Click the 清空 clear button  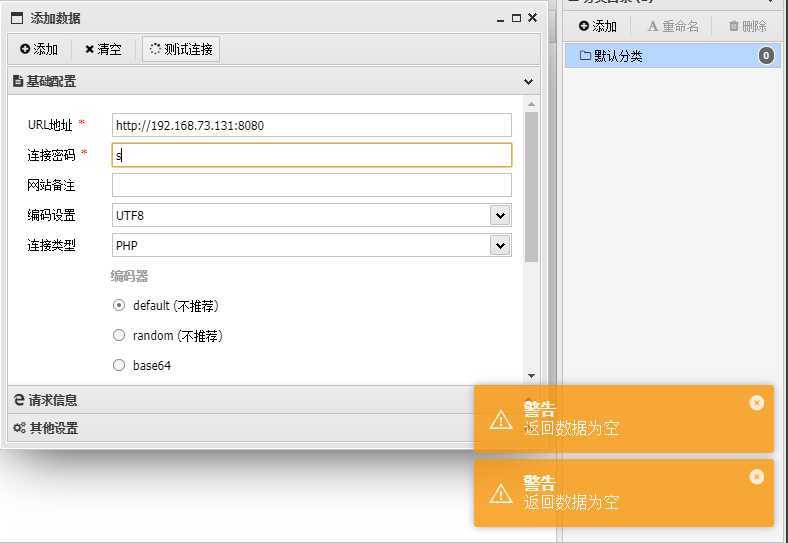[104, 49]
